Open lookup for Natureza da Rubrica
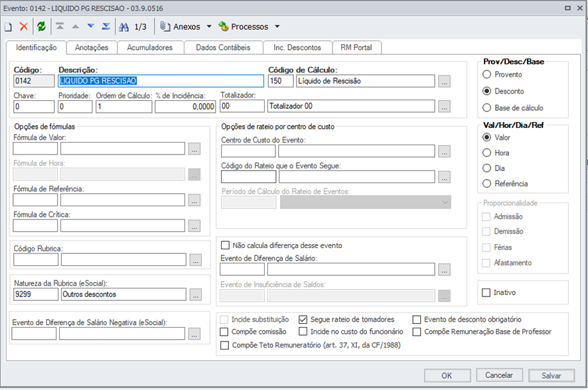Screen dimensions: 588x390 click(195, 294)
